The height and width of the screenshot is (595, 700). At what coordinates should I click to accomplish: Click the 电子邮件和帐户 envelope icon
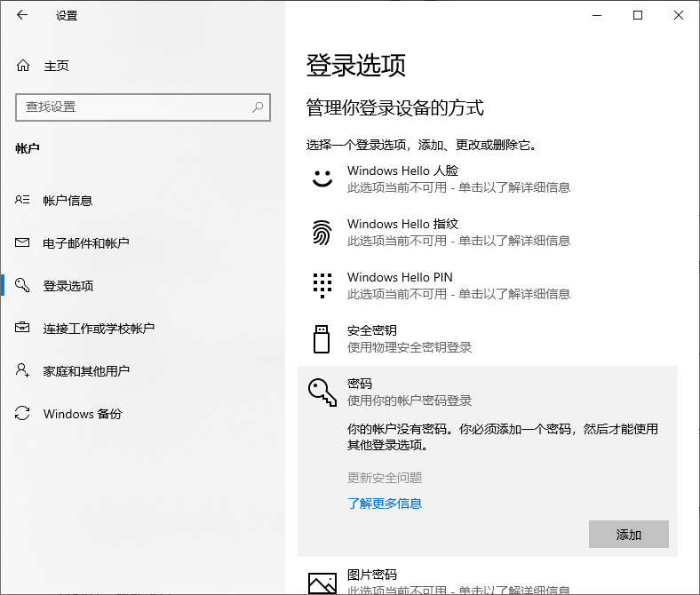pos(22,242)
